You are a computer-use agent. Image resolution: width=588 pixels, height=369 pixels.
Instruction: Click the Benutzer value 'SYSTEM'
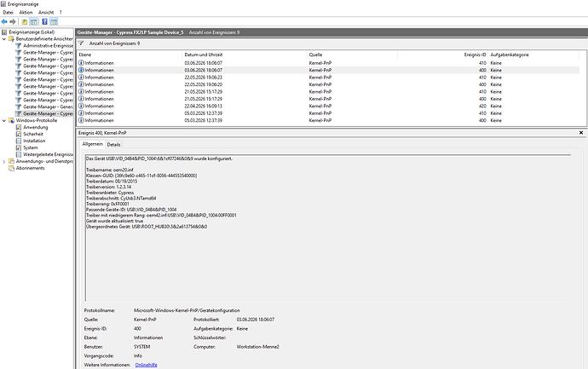pos(141,347)
